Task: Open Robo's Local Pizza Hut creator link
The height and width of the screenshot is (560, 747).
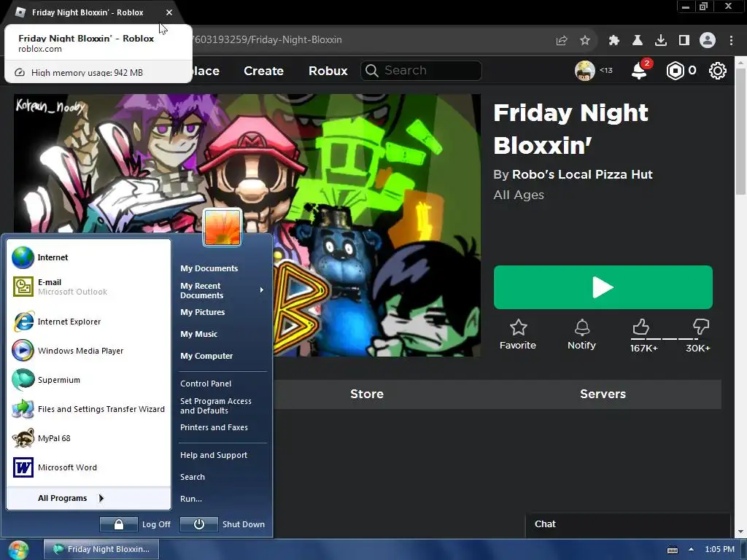Action: pos(581,175)
